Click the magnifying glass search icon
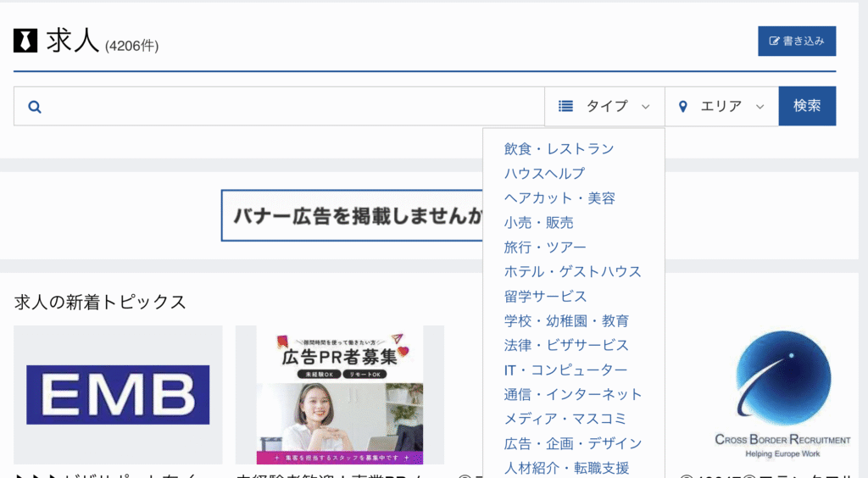 click(x=35, y=107)
